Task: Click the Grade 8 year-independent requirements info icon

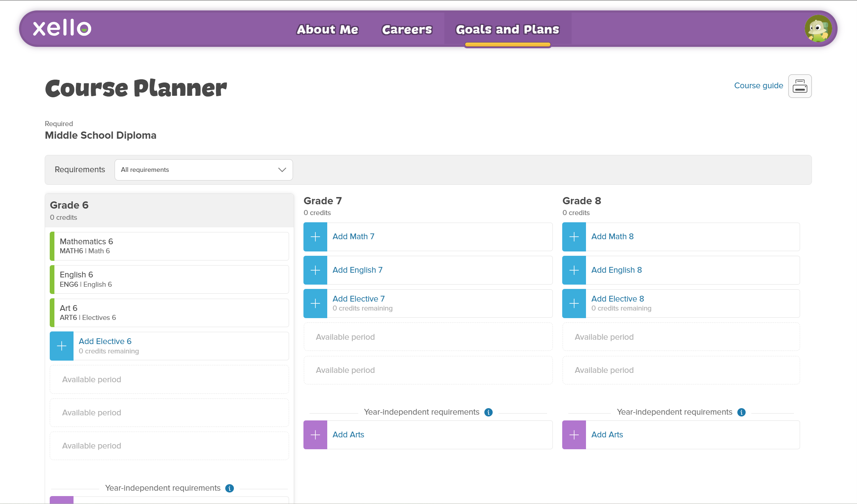Action: tap(741, 412)
